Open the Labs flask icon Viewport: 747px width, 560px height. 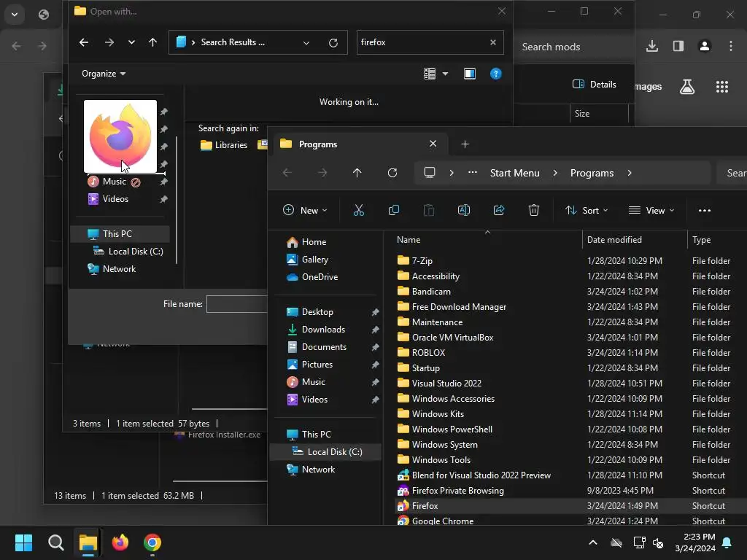click(x=686, y=87)
